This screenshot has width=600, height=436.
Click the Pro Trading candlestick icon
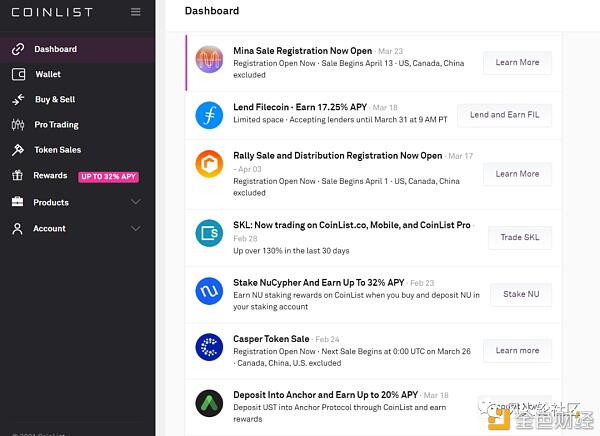(18, 125)
